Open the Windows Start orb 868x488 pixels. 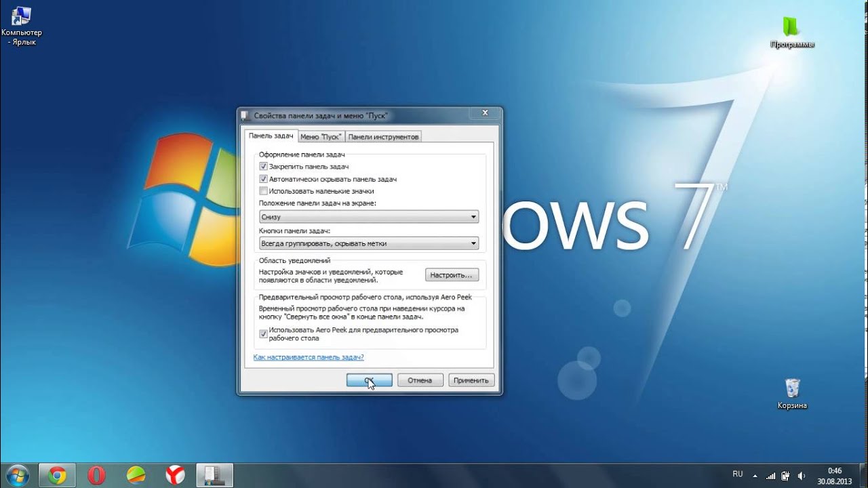click(16, 475)
